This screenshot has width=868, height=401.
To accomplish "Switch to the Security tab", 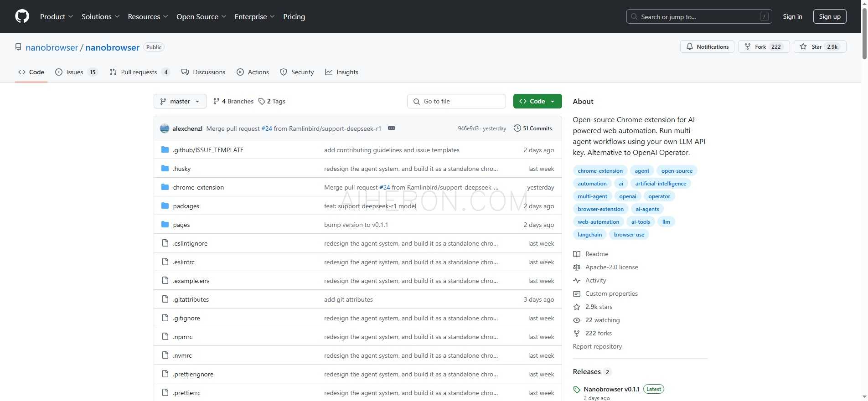I will click(297, 72).
